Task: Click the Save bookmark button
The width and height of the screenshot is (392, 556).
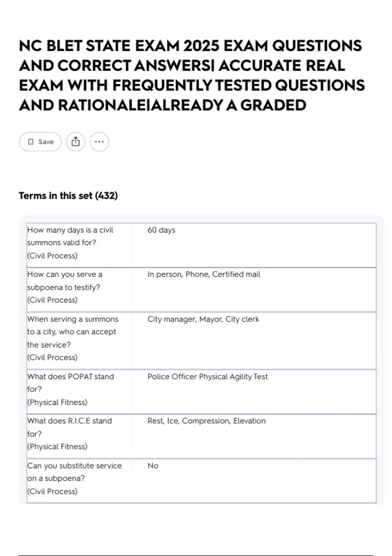Action: point(40,142)
